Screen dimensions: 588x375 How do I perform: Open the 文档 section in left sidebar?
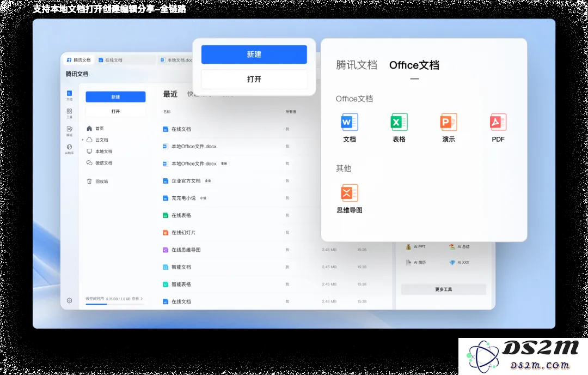pos(69,95)
